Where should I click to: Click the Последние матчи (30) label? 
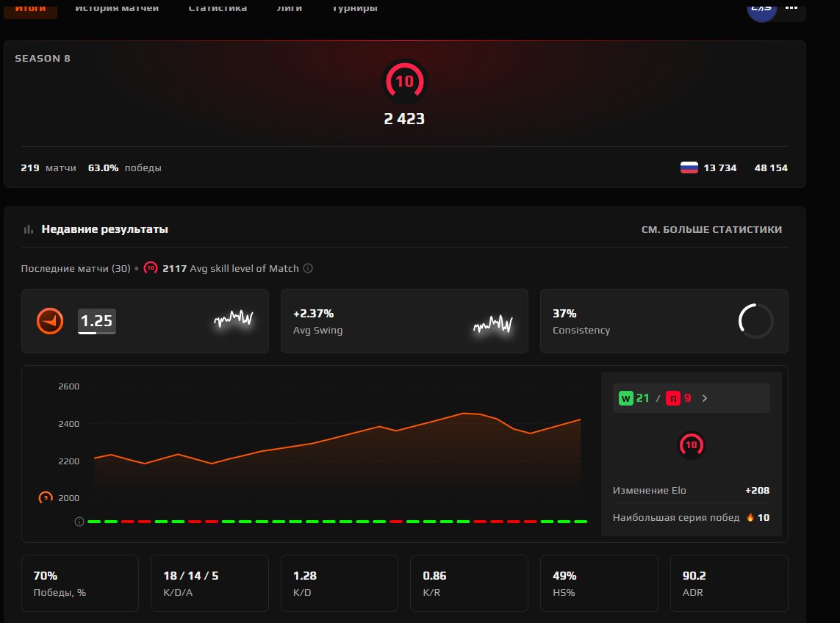[x=76, y=268]
